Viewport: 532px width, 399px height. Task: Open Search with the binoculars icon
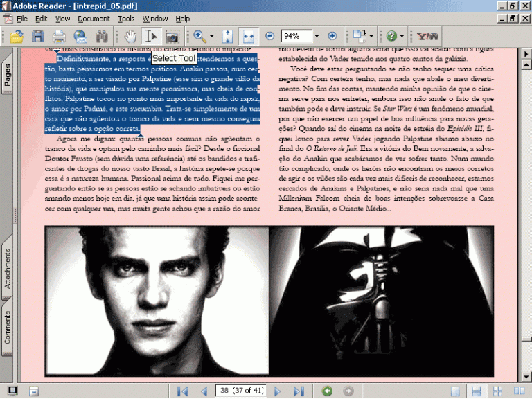pyautogui.click(x=101, y=36)
